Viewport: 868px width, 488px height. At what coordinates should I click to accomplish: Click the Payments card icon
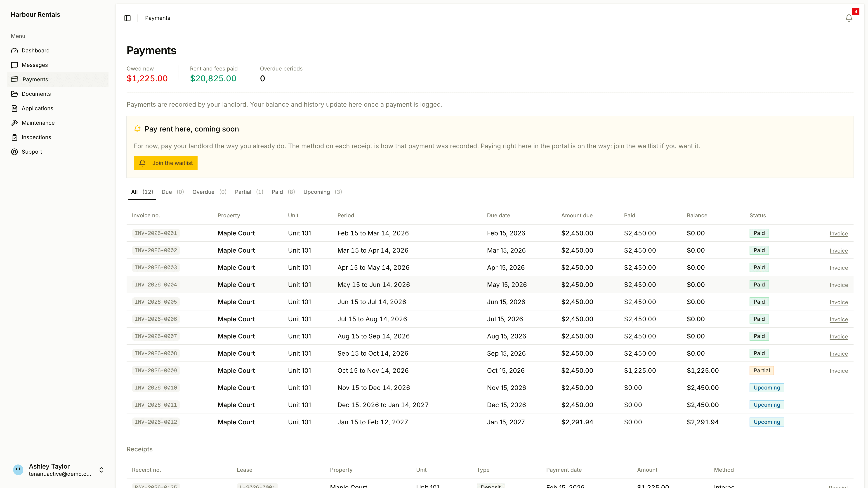(x=14, y=80)
